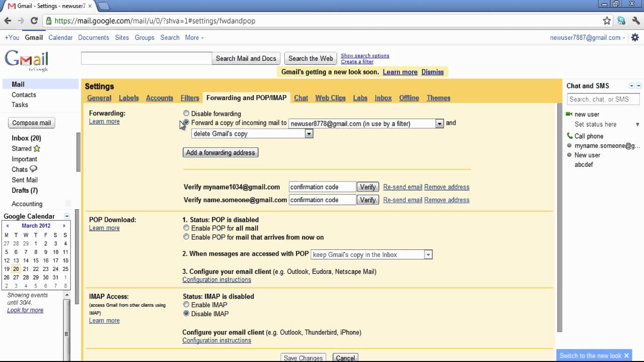The height and width of the screenshot is (362, 644).
Task: Select Enable POP for mail from now on
Action: pyautogui.click(x=186, y=237)
